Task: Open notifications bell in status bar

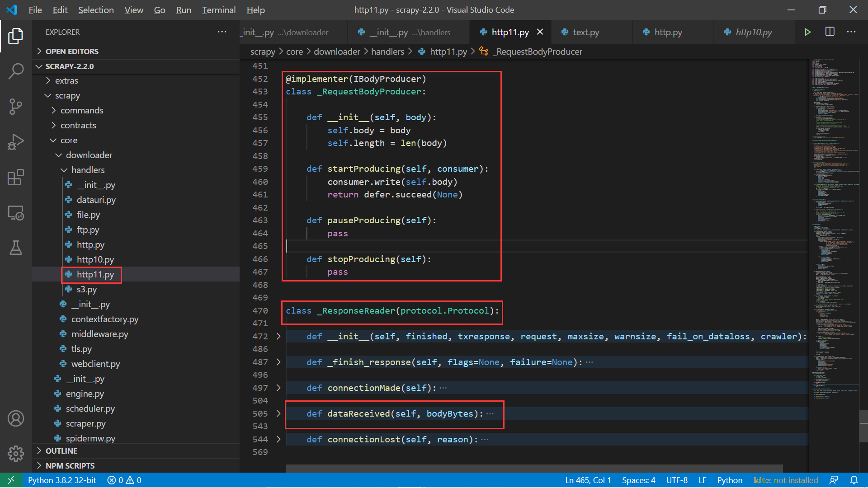Action: point(854,480)
